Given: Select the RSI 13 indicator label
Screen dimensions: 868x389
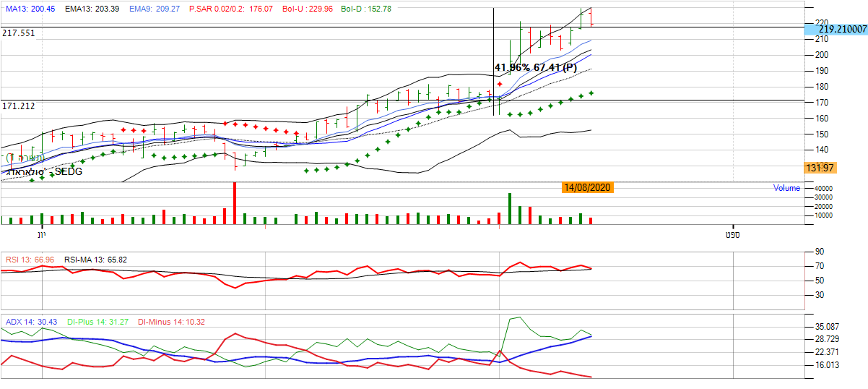Looking at the screenshot, I should click(x=30, y=259).
